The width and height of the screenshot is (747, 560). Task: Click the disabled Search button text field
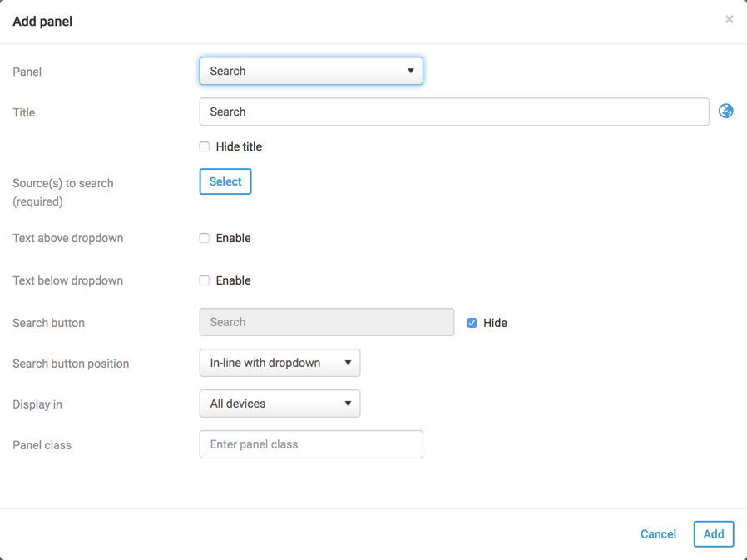(x=326, y=323)
